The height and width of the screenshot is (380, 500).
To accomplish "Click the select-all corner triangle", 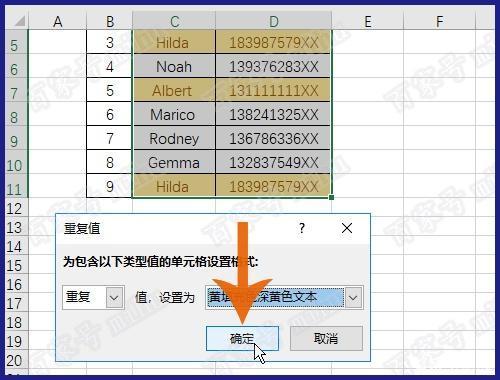I will (x=19, y=22).
